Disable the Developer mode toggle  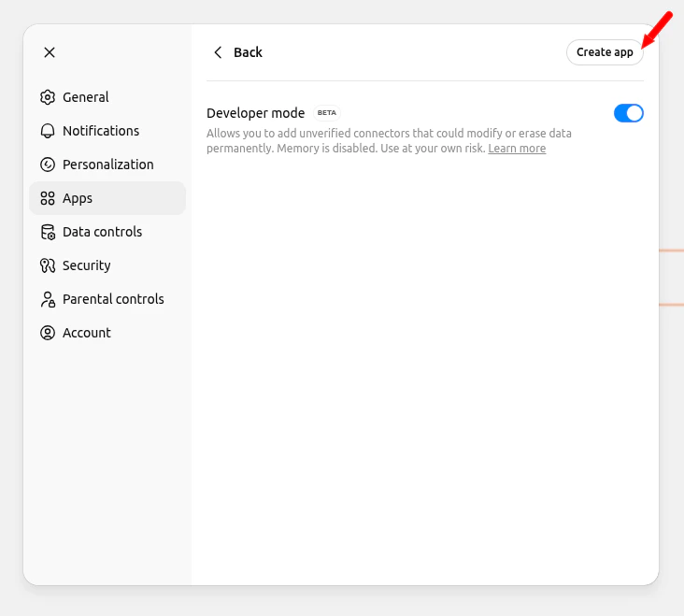[628, 113]
